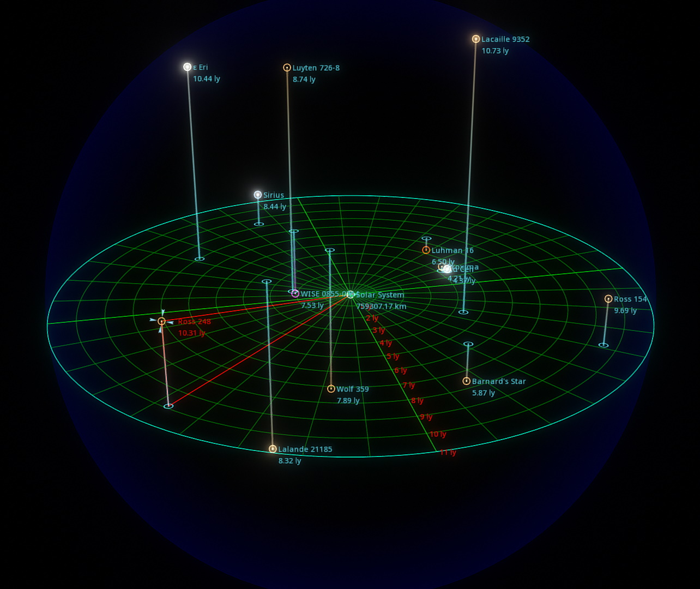The height and width of the screenshot is (589, 700).
Task: Click the Lacaille 9352 grid-plane footprint marker
Action: [x=463, y=312]
